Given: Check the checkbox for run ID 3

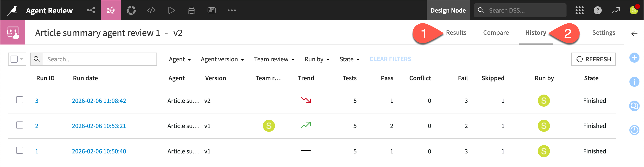Looking at the screenshot, I should tap(20, 100).
